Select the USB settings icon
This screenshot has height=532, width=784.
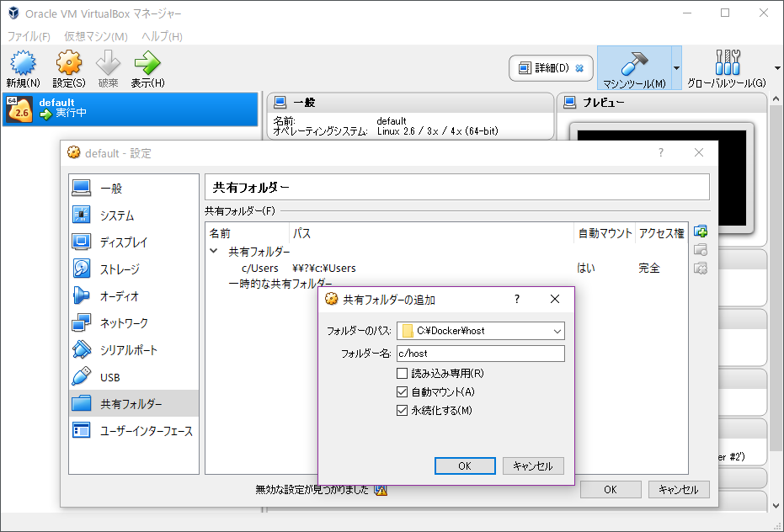point(81,376)
